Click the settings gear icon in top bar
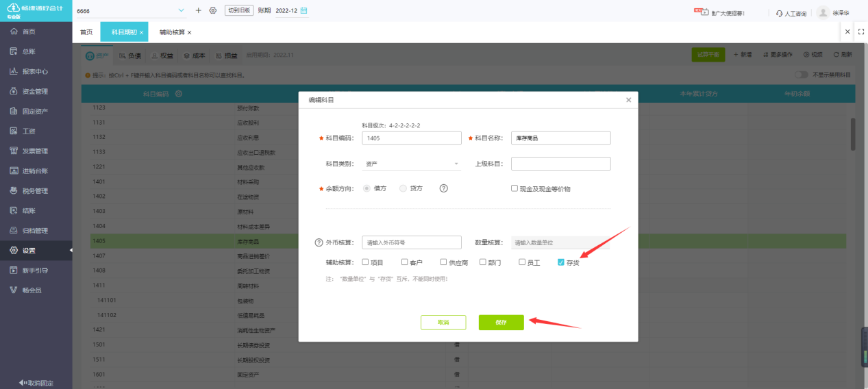Screen dimensions: 868x389 click(x=213, y=10)
